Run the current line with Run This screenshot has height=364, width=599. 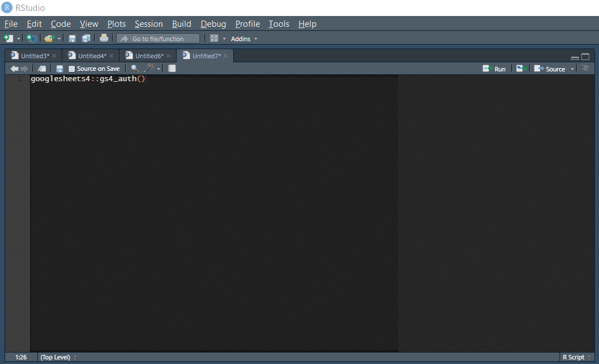tap(494, 69)
